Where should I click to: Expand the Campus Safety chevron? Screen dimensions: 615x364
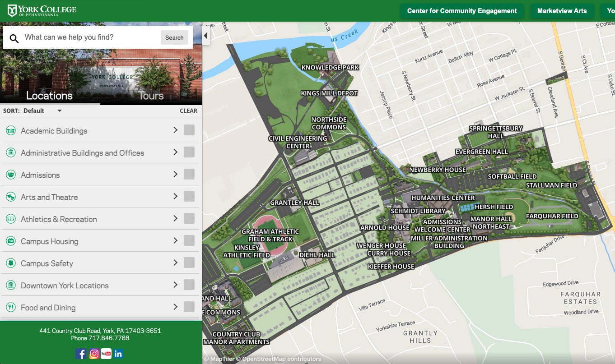(175, 263)
